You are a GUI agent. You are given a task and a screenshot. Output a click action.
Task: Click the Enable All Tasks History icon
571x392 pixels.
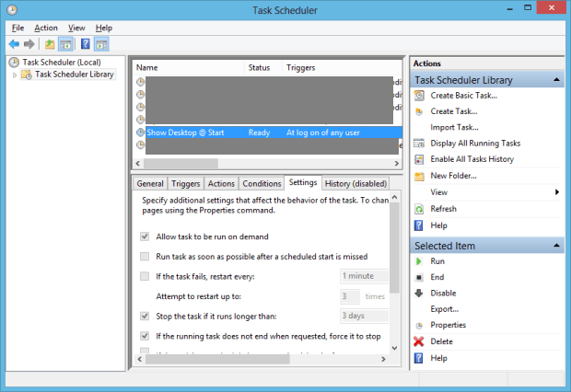pyautogui.click(x=419, y=159)
